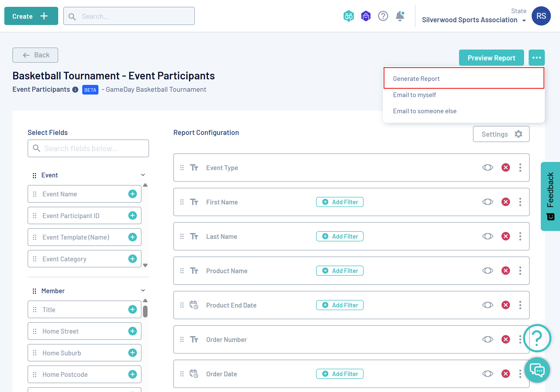Choose Email to someone else option

coord(425,111)
